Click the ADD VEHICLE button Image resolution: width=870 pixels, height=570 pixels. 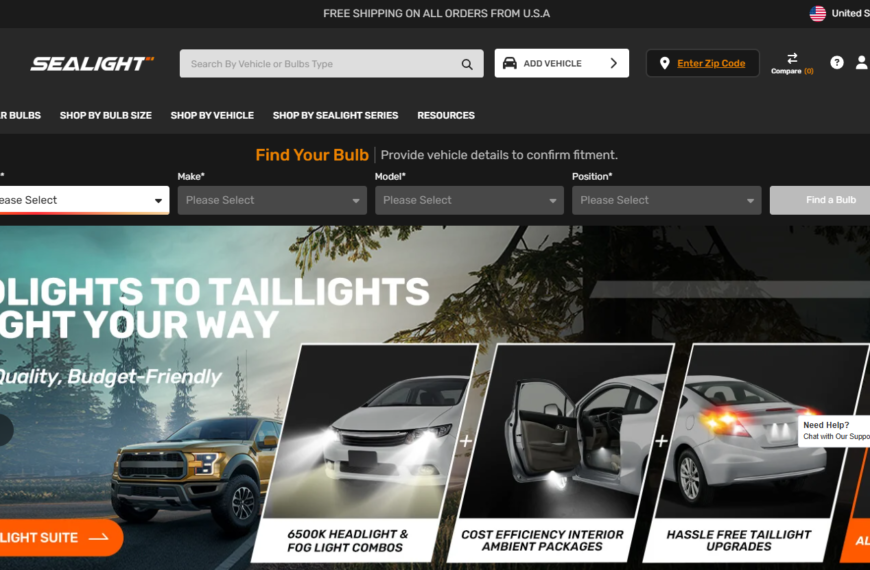coord(562,63)
